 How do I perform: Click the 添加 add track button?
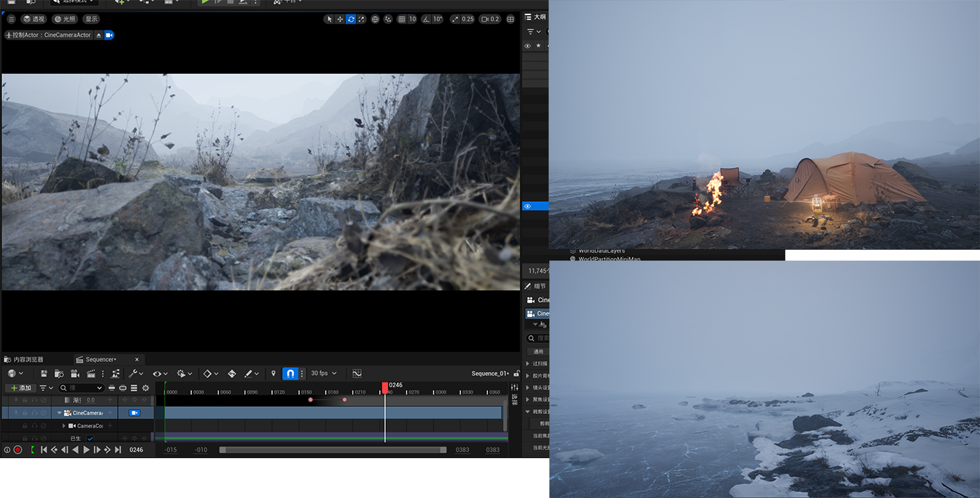coord(20,388)
